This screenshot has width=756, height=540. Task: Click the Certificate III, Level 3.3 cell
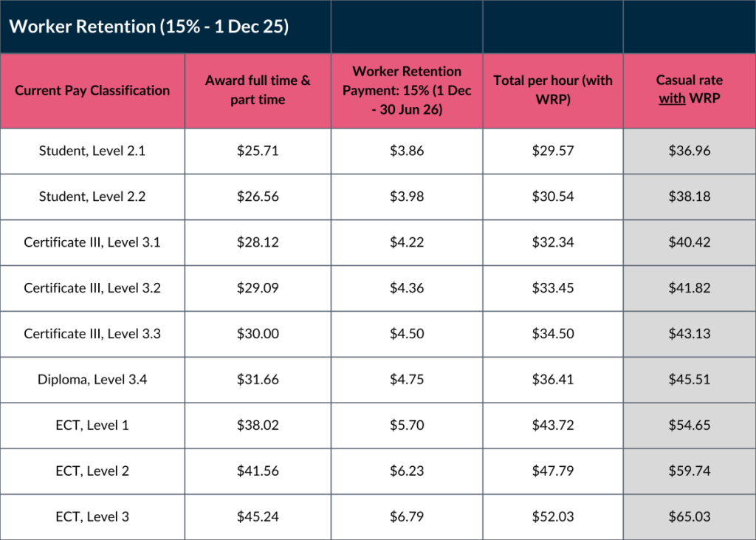tap(92, 334)
